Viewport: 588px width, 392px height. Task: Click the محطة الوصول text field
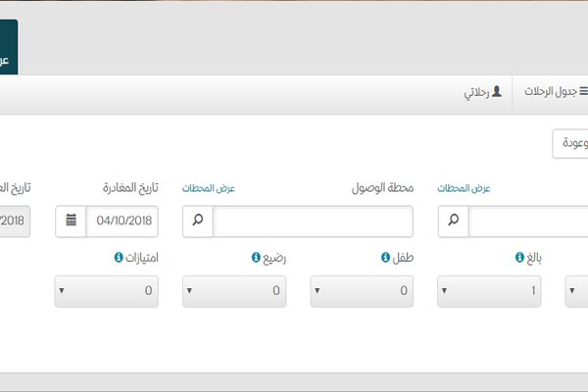pyautogui.click(x=313, y=221)
